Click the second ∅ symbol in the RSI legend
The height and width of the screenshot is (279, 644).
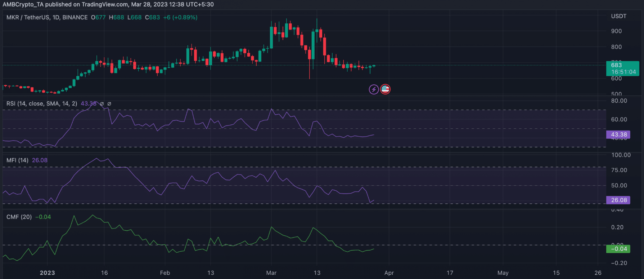tap(109, 104)
